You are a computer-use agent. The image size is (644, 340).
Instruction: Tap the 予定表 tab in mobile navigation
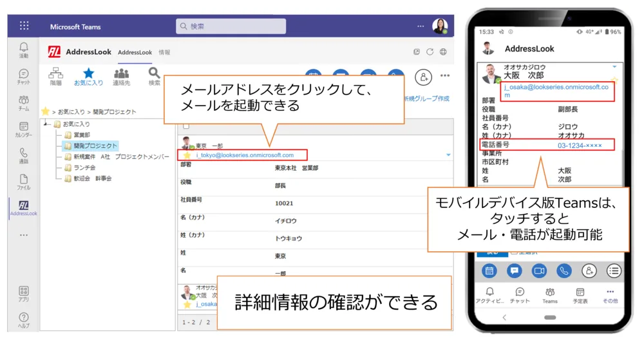(580, 296)
